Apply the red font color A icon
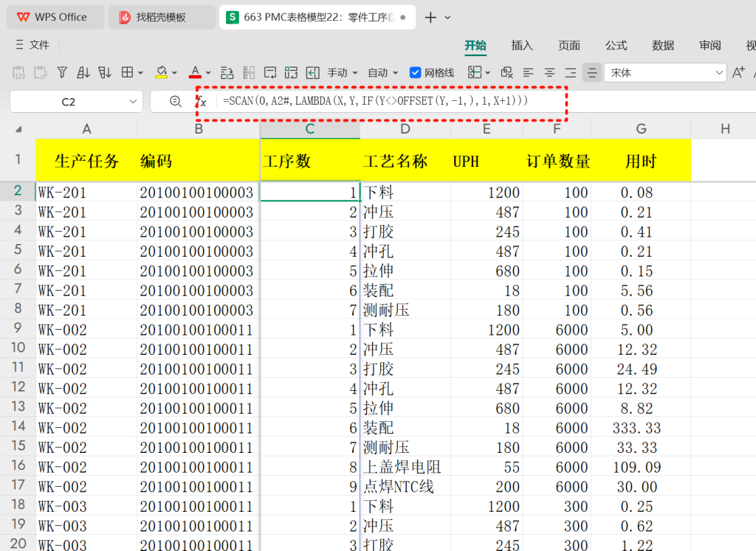 point(195,73)
